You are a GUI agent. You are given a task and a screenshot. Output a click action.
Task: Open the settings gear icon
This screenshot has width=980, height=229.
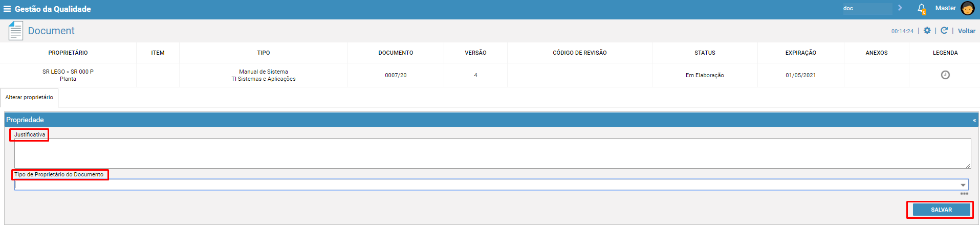(927, 31)
